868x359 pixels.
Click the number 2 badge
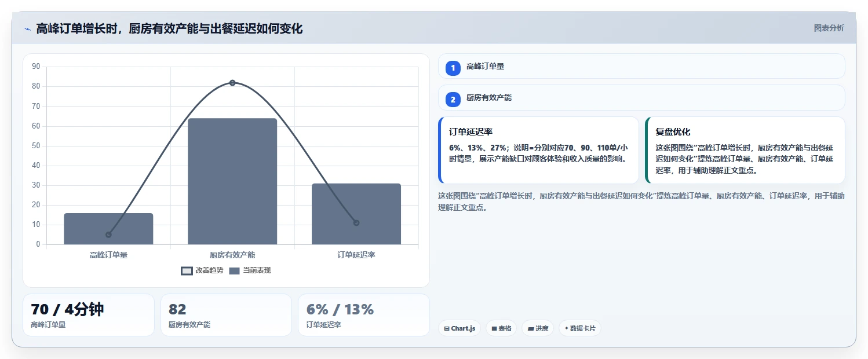click(453, 100)
